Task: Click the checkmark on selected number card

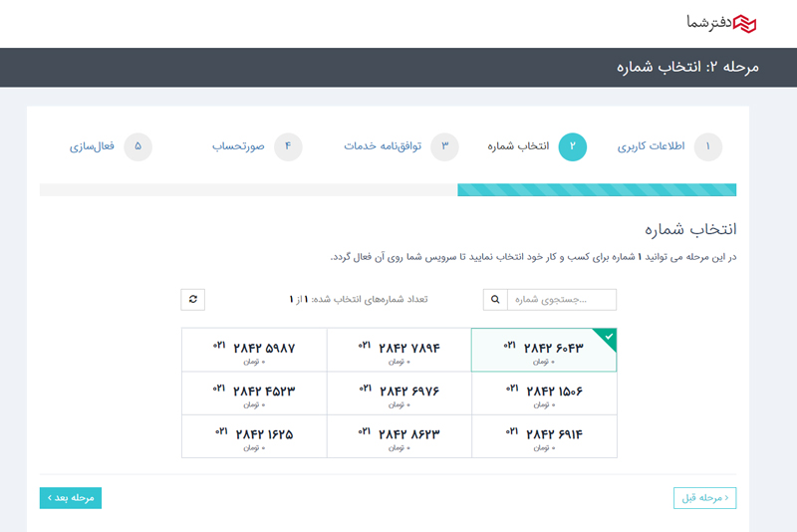Action: pyautogui.click(x=609, y=337)
